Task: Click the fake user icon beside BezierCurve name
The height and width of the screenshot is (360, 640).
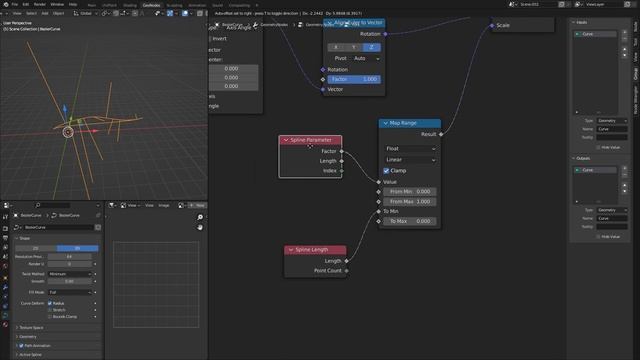Action: 98,227
